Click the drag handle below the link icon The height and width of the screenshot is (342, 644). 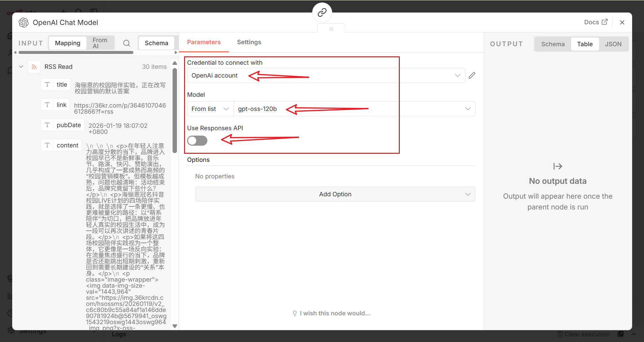(331, 29)
